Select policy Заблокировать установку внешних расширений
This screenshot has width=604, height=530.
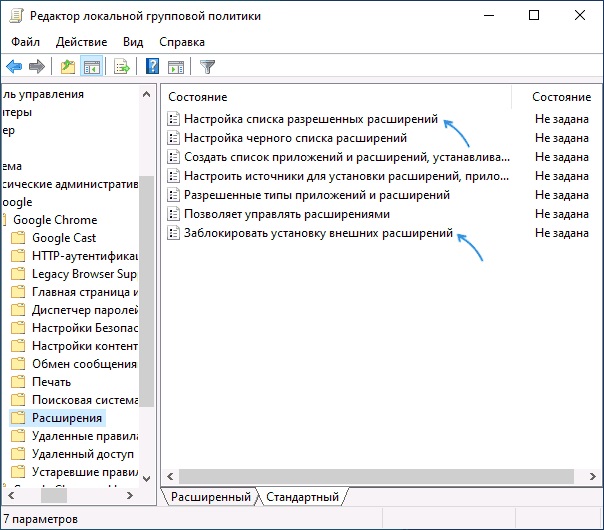click(319, 233)
